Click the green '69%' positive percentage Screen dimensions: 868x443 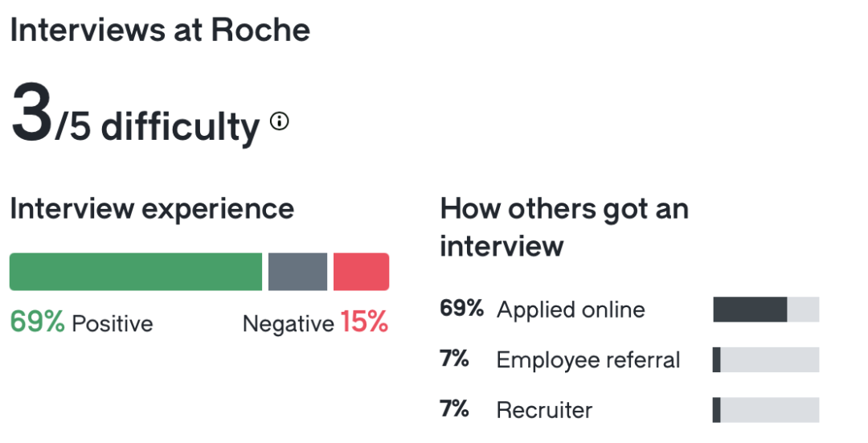click(37, 323)
